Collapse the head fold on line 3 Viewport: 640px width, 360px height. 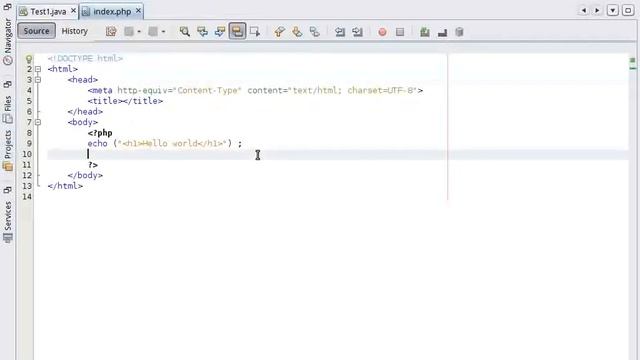point(38,80)
